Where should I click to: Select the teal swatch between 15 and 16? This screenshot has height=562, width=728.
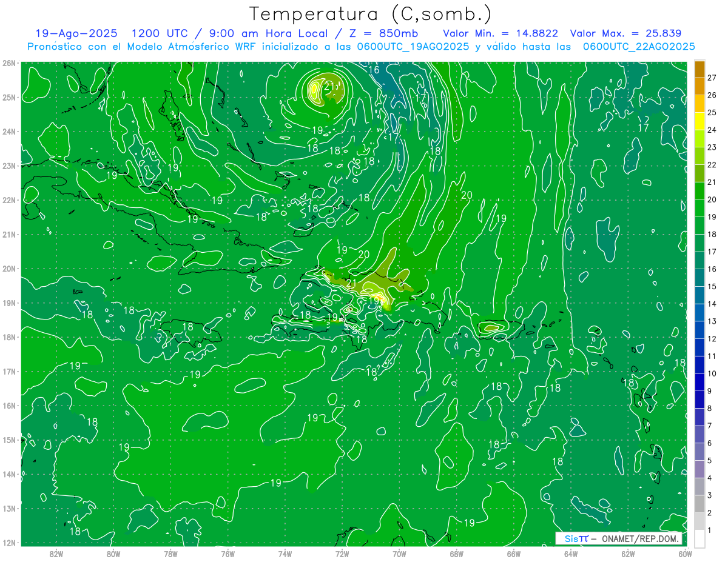[x=699, y=278]
